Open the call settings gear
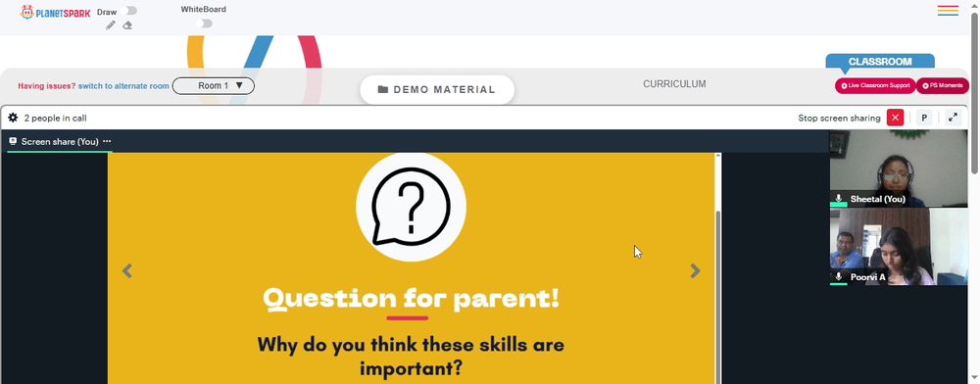The width and height of the screenshot is (980, 384). [x=13, y=118]
